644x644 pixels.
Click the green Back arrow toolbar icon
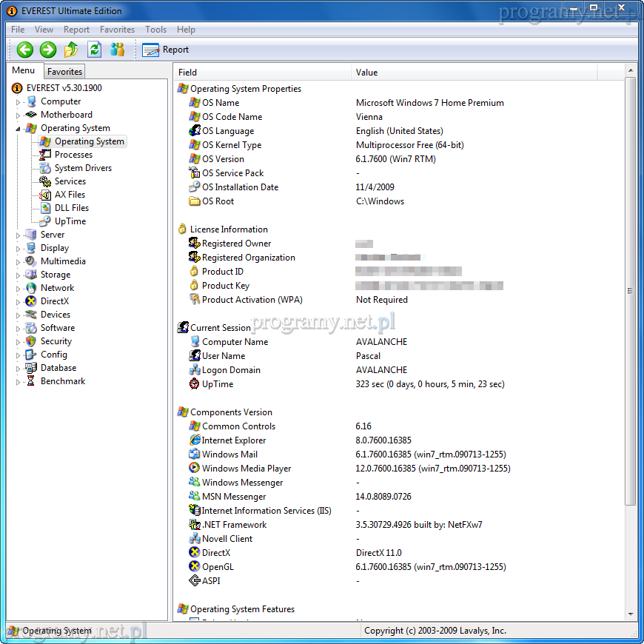pos(25,50)
